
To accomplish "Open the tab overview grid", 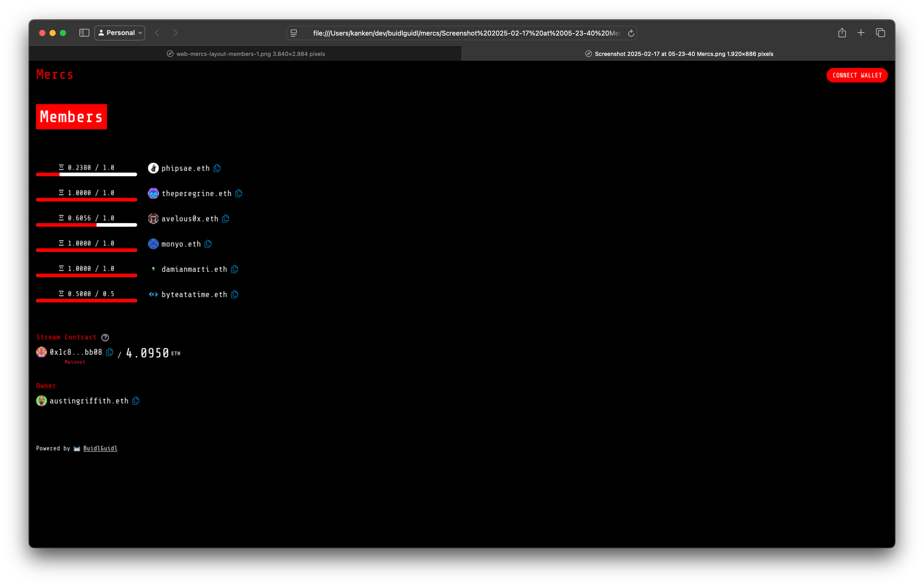I will pyautogui.click(x=880, y=32).
